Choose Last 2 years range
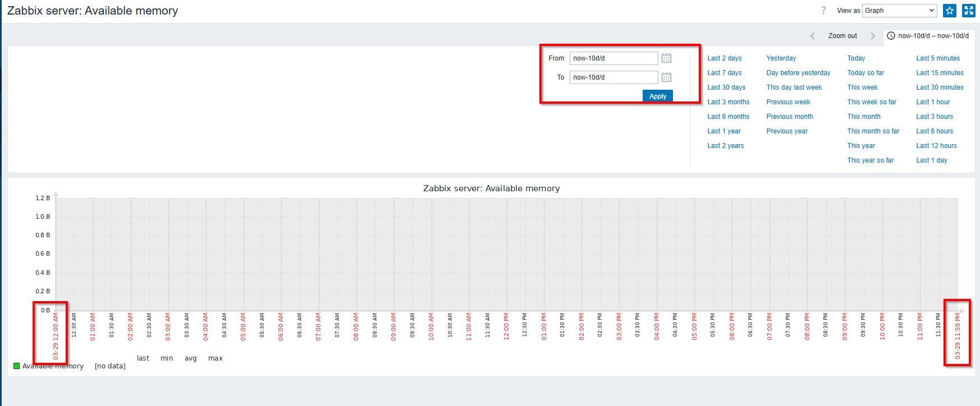The image size is (980, 406). (726, 146)
